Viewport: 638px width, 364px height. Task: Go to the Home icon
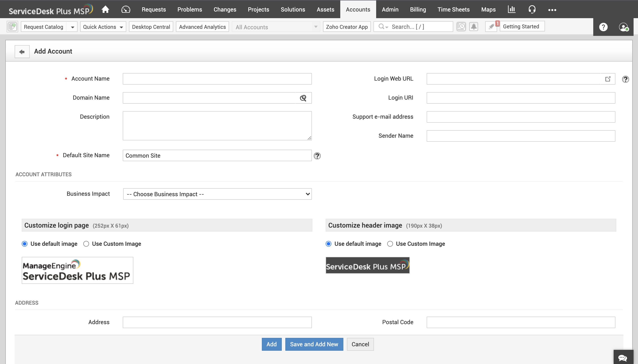pyautogui.click(x=105, y=10)
